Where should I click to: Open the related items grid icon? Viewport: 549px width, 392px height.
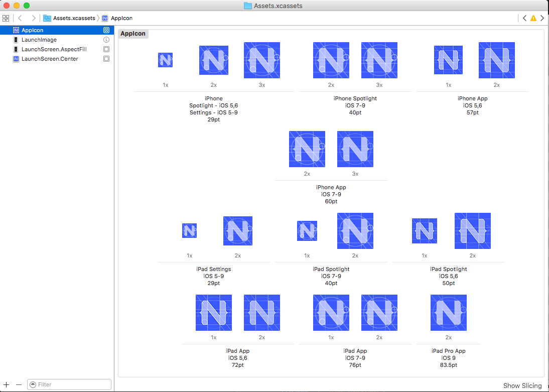pyautogui.click(x=6, y=18)
